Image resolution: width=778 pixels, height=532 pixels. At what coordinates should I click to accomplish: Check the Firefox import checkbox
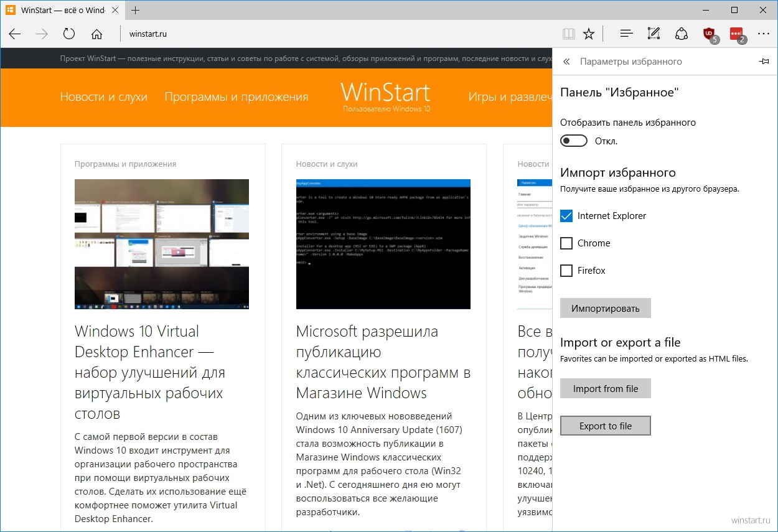(x=566, y=271)
